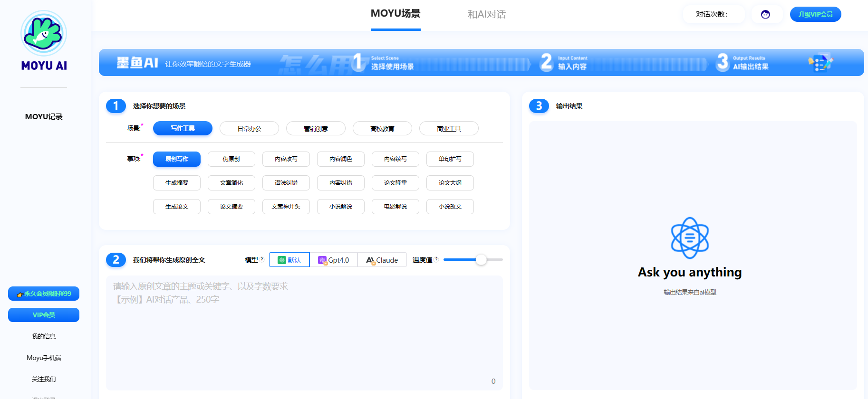Open MOYU记录 in the sidebar
Screen dimensions: 868x399
pos(44,117)
